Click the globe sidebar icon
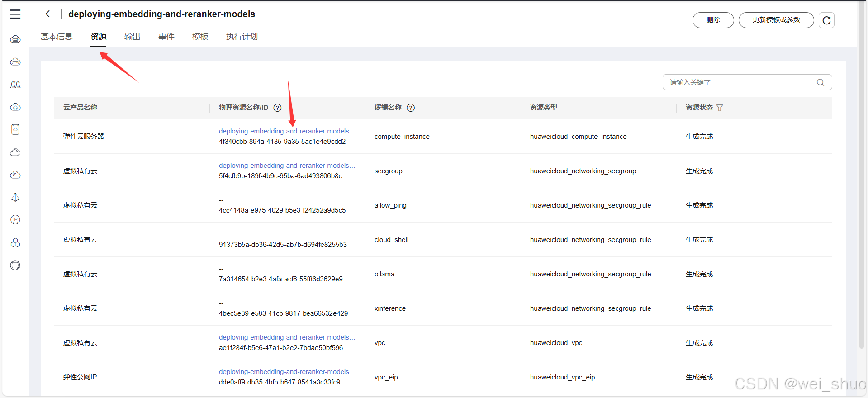868x398 pixels. pos(15,265)
